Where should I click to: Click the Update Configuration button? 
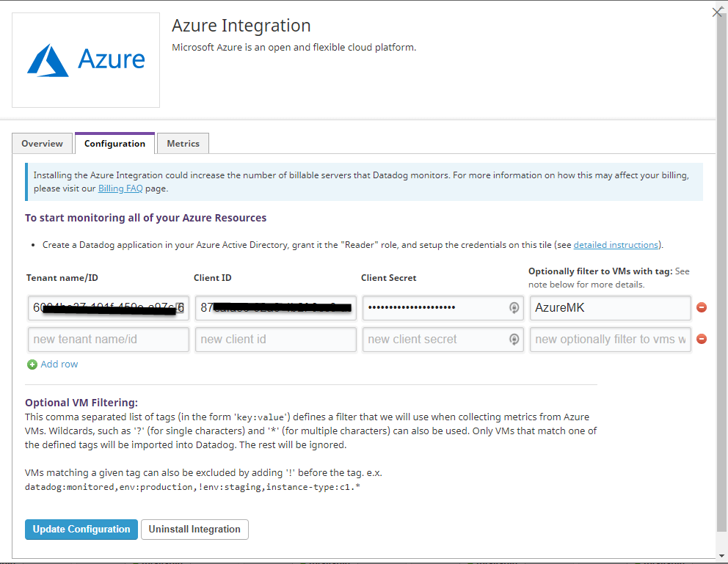pyautogui.click(x=81, y=530)
